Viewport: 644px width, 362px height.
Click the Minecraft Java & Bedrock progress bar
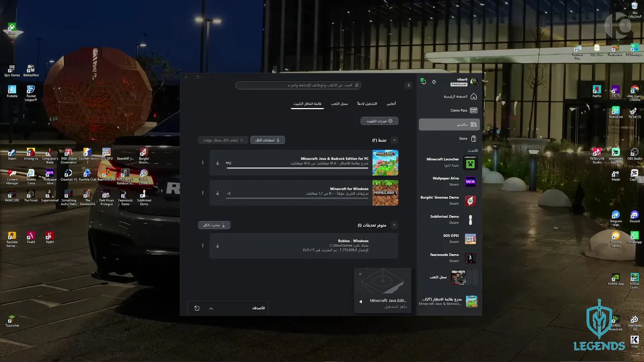297,168
